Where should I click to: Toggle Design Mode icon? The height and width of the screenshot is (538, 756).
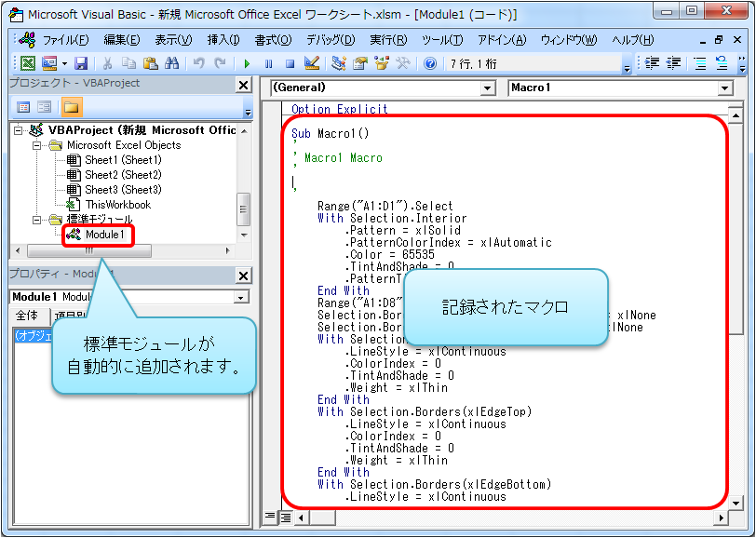click(312, 63)
